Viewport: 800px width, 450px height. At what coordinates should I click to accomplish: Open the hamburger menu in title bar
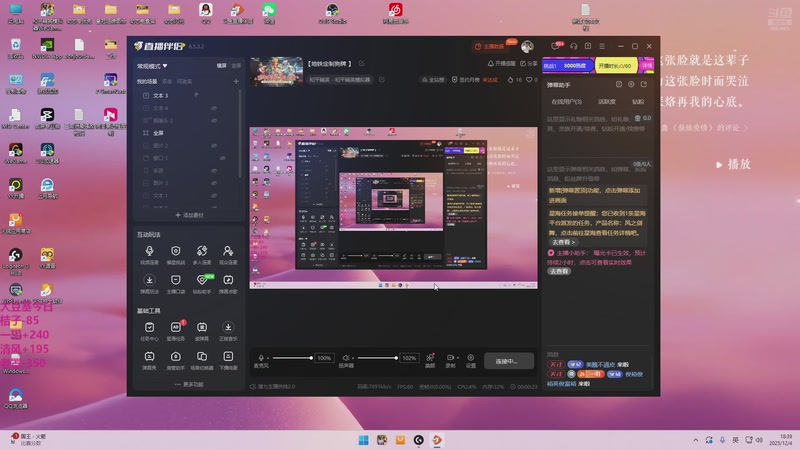coord(602,46)
